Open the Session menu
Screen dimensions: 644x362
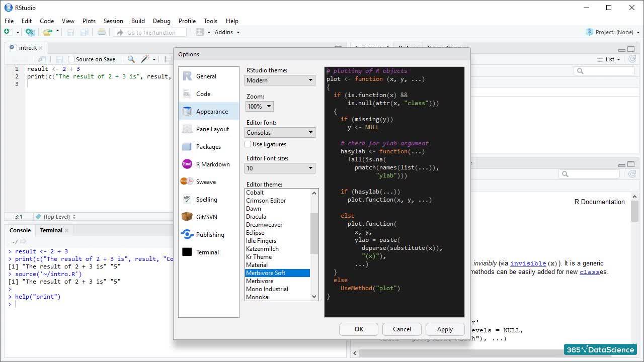(x=113, y=21)
